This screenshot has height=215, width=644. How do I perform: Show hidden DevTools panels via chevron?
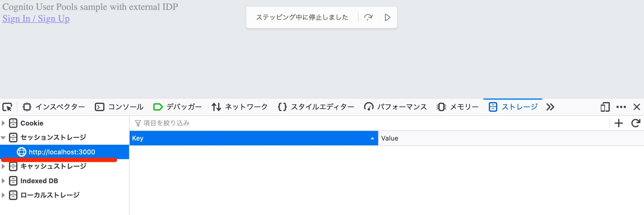coord(551,107)
